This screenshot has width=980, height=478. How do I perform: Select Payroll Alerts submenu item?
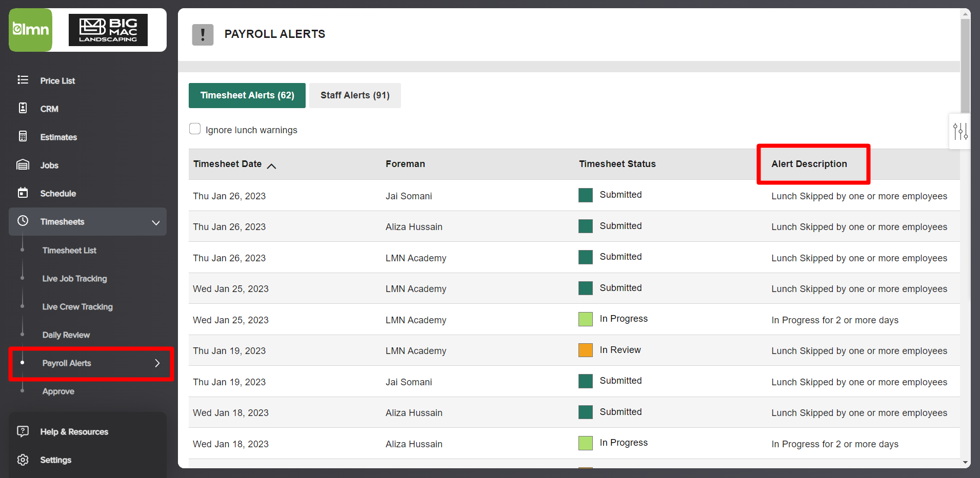coord(67,363)
